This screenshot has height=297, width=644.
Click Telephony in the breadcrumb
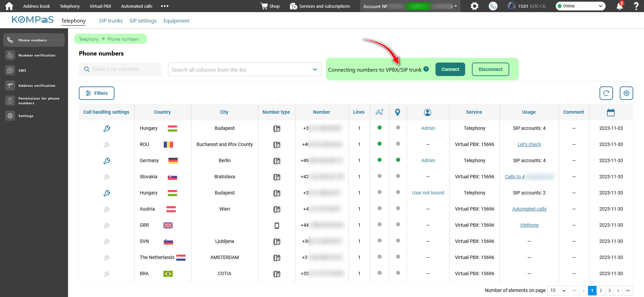click(89, 39)
